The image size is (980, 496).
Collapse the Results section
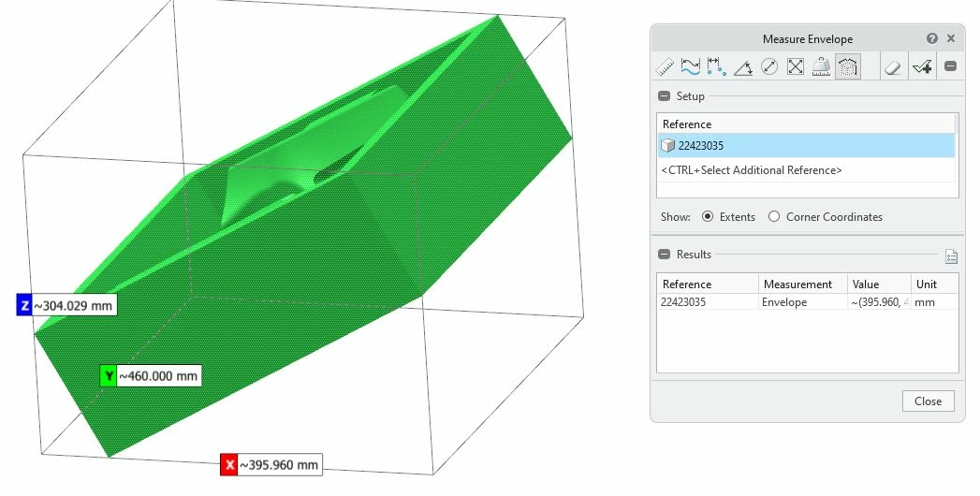665,255
